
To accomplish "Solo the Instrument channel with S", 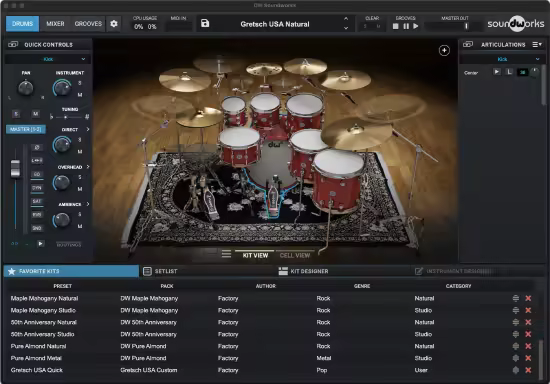I will pos(80,83).
